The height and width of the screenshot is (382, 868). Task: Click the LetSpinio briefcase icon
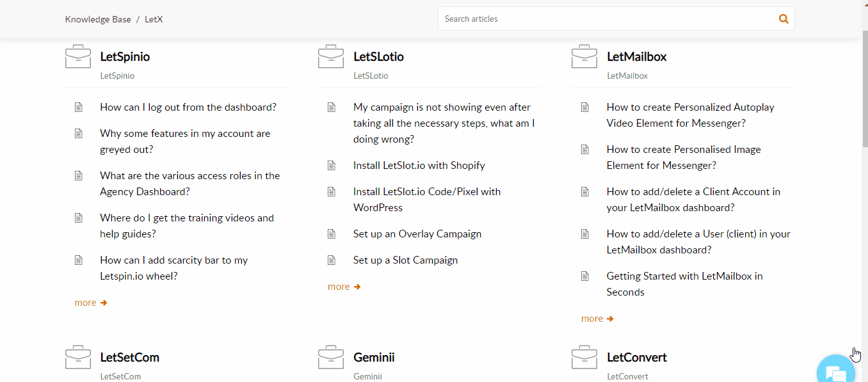click(78, 57)
